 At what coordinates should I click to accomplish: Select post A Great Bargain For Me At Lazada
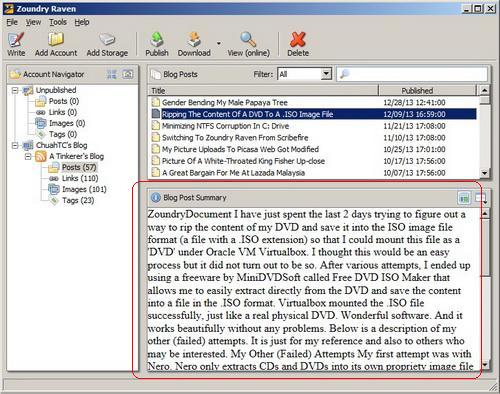point(233,173)
